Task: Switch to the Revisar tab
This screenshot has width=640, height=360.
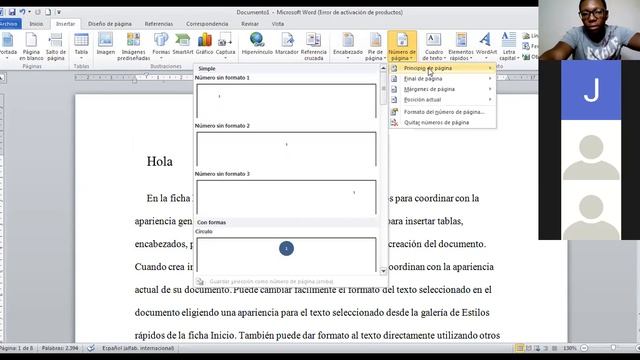Action: click(250, 24)
